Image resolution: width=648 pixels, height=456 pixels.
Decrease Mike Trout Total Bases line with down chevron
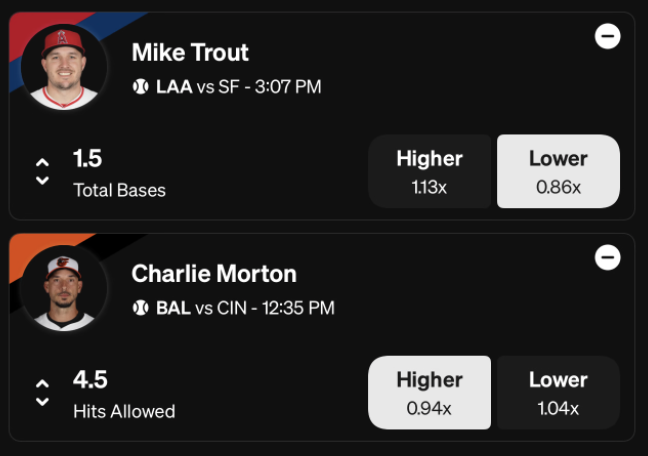[42, 180]
